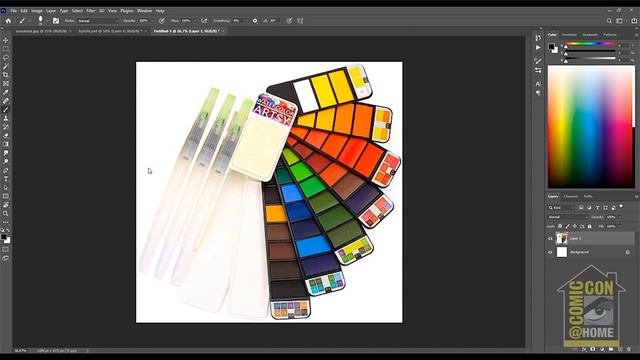Image resolution: width=640 pixels, height=360 pixels.
Task: Open the layer Opacity dropdown arrow
Action: (619, 217)
